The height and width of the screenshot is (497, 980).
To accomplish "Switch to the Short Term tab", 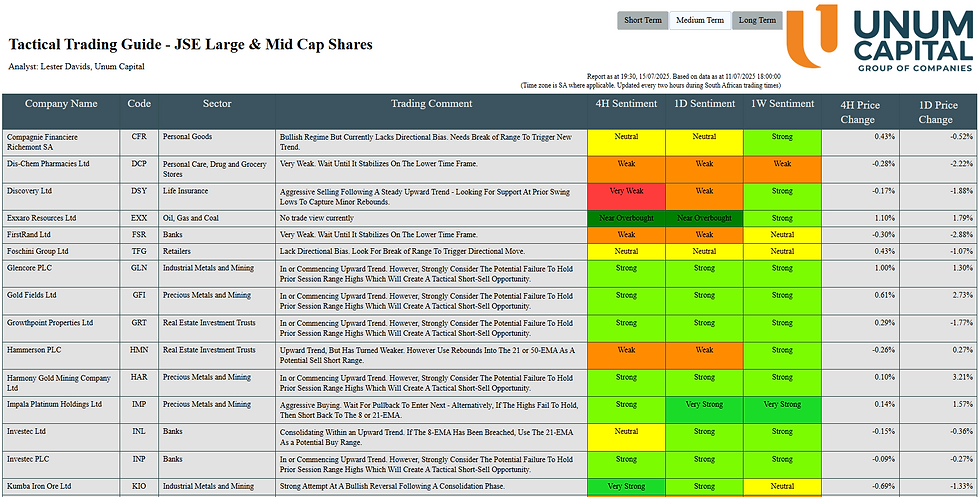I will click(x=642, y=20).
